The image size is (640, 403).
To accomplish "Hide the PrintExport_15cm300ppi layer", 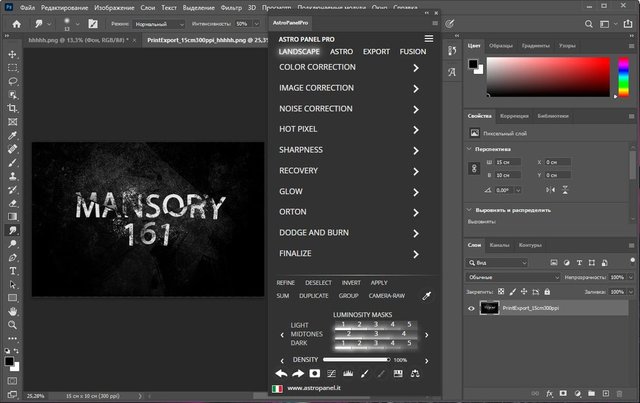I will (x=471, y=308).
